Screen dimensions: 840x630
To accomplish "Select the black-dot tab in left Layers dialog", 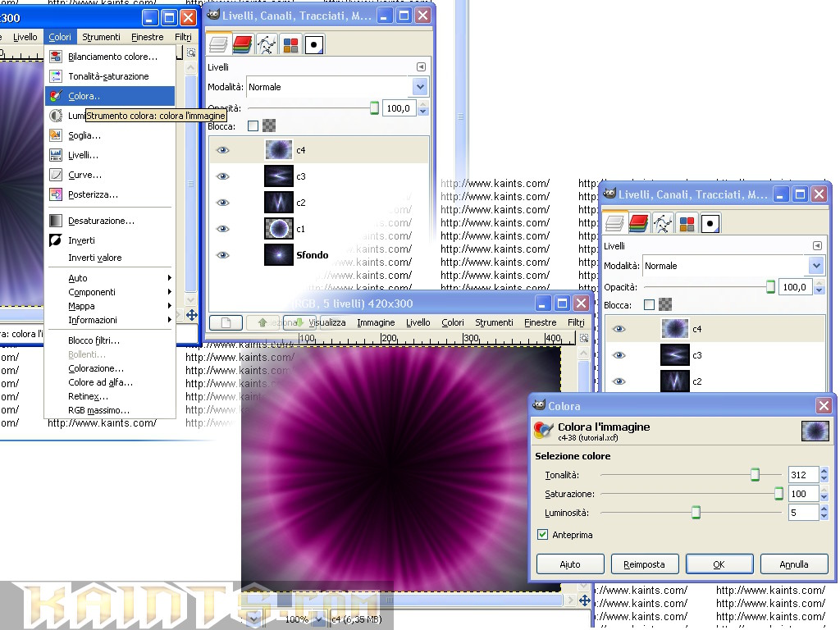I will pos(314,44).
